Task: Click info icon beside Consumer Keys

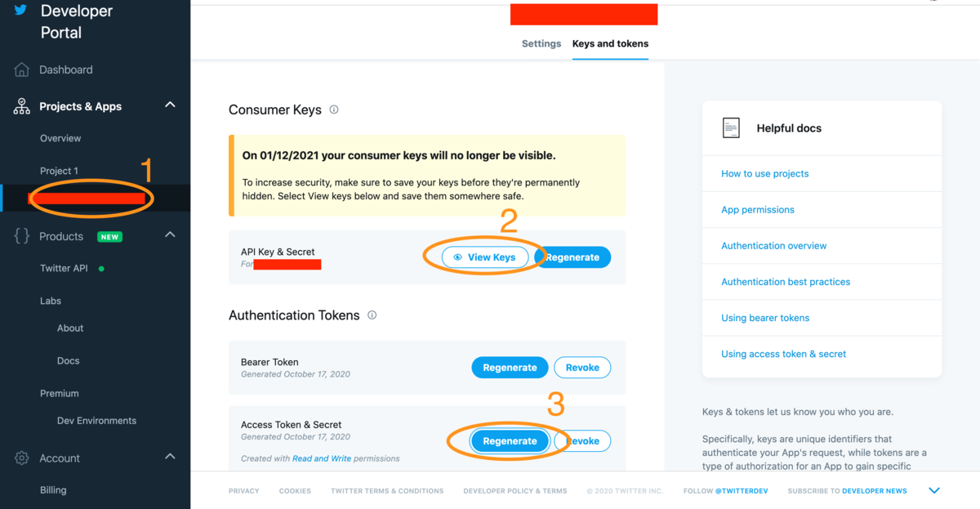Action: coord(334,109)
